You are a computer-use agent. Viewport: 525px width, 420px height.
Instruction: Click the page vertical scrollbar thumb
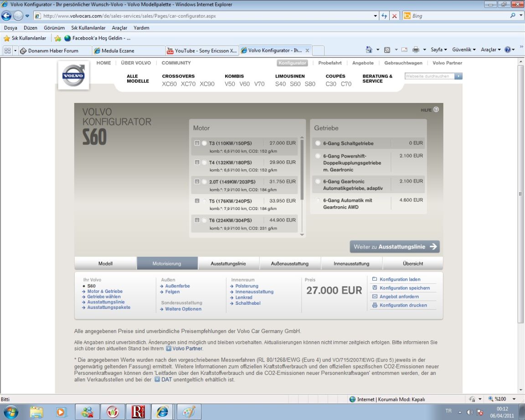[520, 194]
